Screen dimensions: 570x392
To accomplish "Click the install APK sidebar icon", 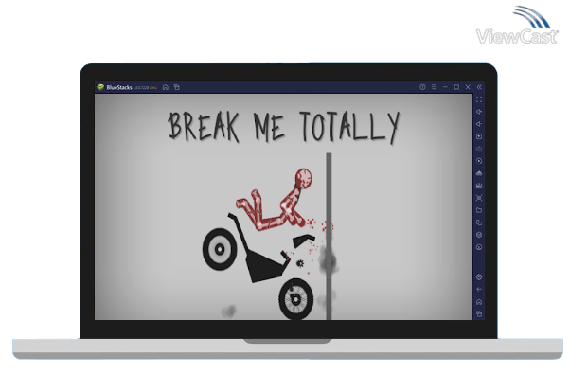I will 479,173.
